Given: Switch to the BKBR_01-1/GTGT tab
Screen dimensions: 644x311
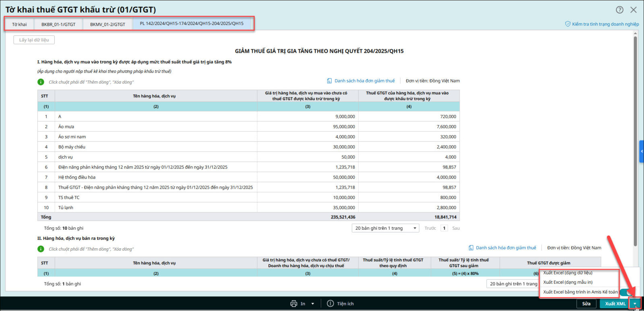Looking at the screenshot, I should tap(58, 24).
